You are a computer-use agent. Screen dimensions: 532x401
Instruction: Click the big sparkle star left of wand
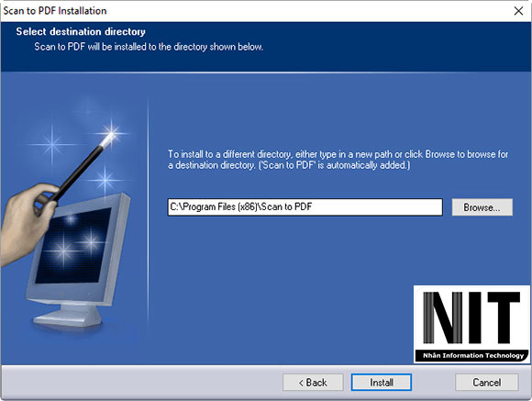52,144
